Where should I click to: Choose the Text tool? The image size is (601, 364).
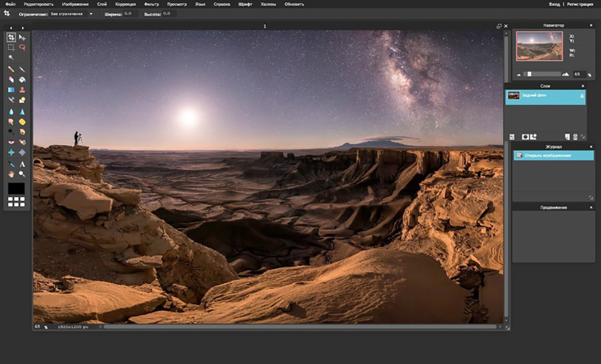[x=22, y=163]
